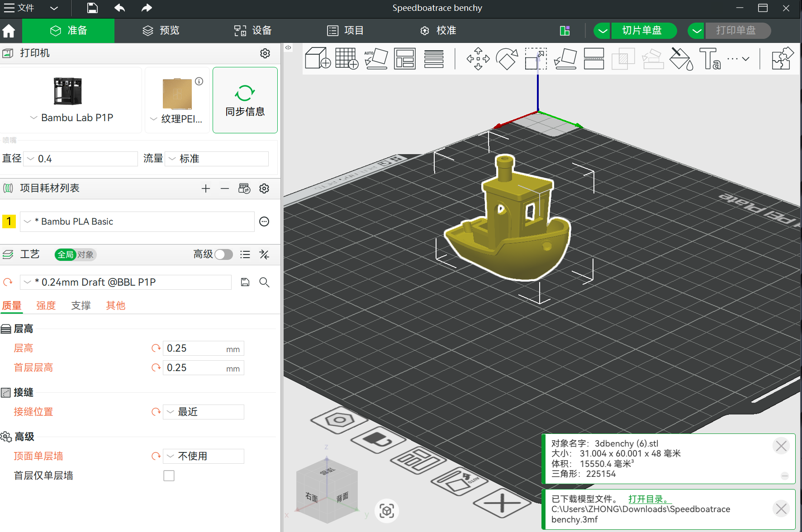The height and width of the screenshot is (532, 802).
Task: Expand the print plate dropdown arrow
Action: [x=697, y=31]
